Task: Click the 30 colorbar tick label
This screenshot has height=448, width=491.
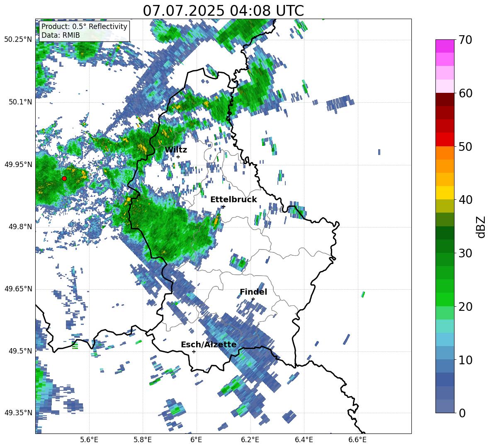Action: (x=465, y=253)
